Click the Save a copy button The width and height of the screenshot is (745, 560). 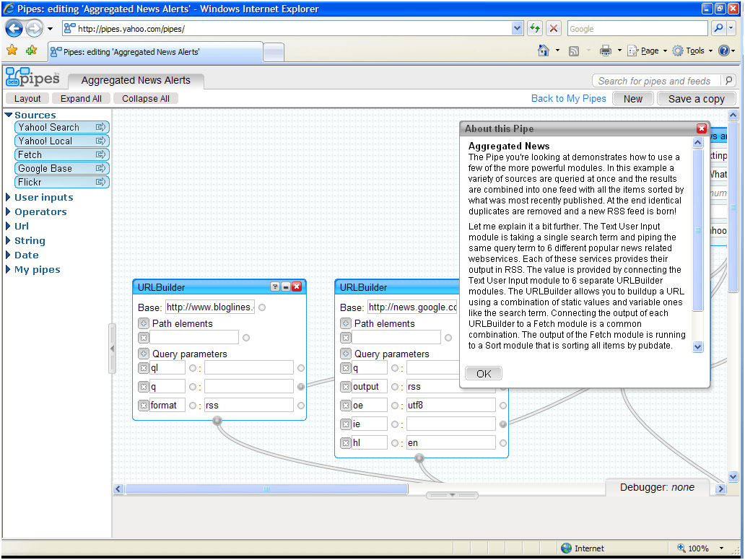pos(697,99)
